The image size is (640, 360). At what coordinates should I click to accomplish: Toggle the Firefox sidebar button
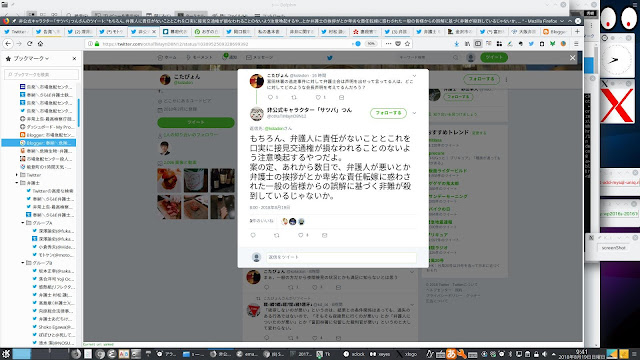tap(478, 44)
